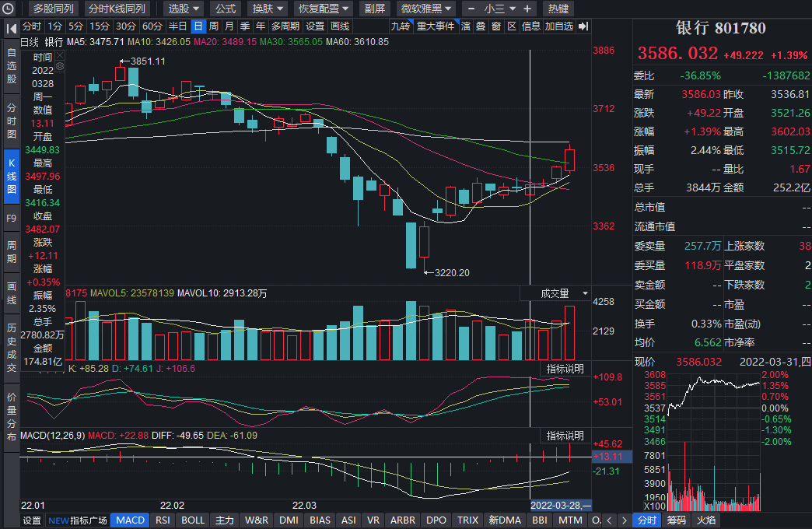Click the 多股同列 button
Screen dimensions: 812x529
point(53,9)
